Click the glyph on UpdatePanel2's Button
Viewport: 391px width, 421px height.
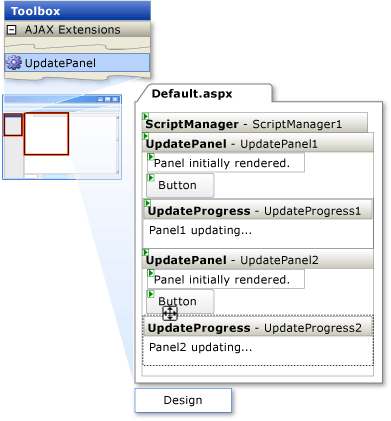coord(151,294)
